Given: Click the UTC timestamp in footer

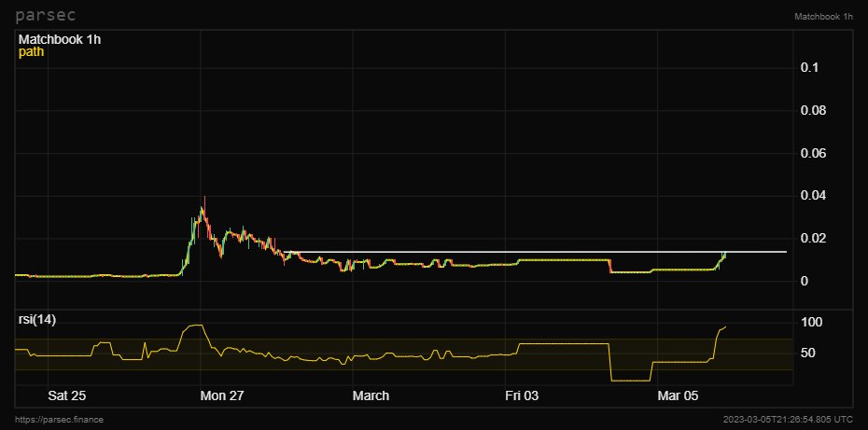Looking at the screenshot, I should coord(789,420).
